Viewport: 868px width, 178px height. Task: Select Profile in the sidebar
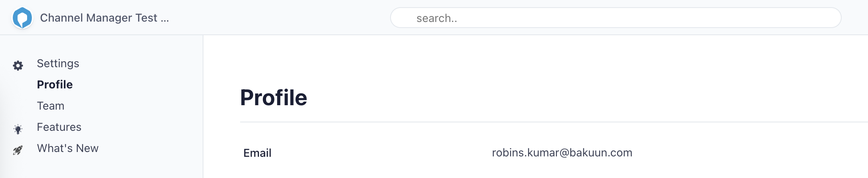(x=55, y=85)
